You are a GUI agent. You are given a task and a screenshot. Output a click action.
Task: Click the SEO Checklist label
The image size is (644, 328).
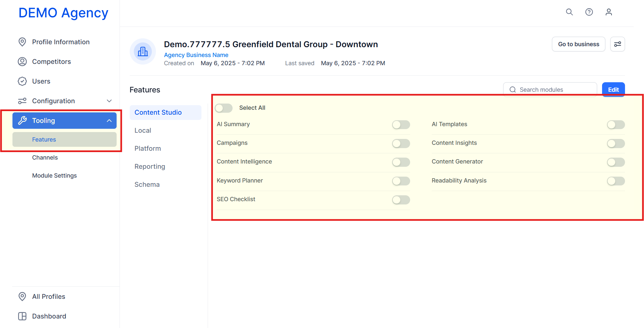tap(236, 199)
